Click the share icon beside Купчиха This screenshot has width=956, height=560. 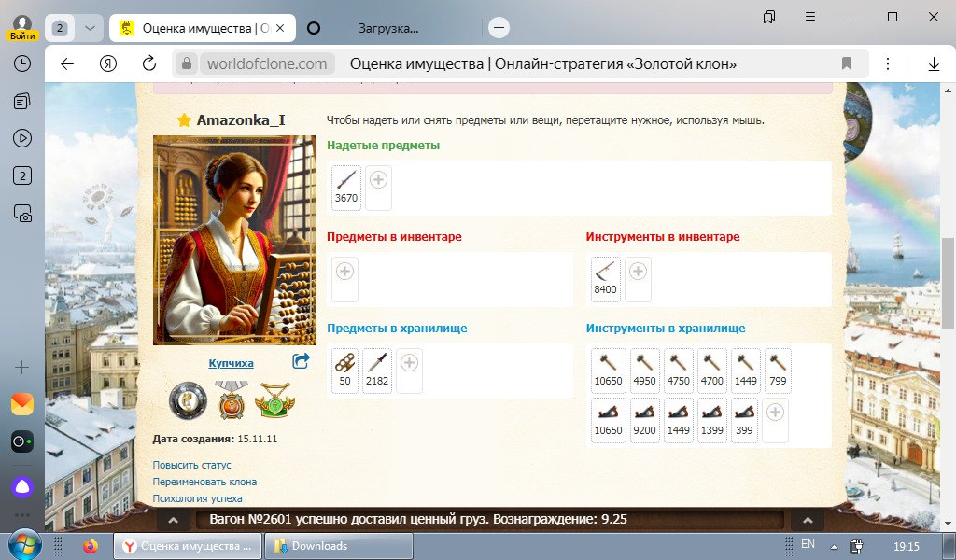click(301, 361)
